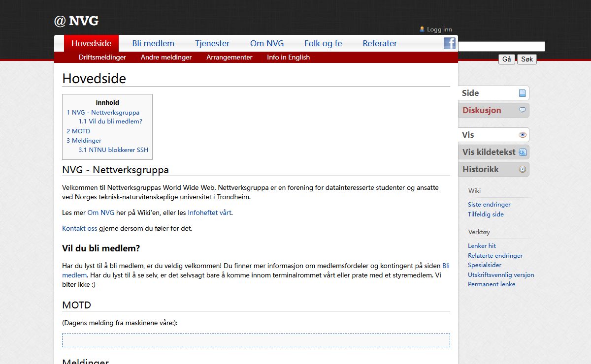Select Arrangementer in the submenu
591x364 pixels.
[x=230, y=57]
